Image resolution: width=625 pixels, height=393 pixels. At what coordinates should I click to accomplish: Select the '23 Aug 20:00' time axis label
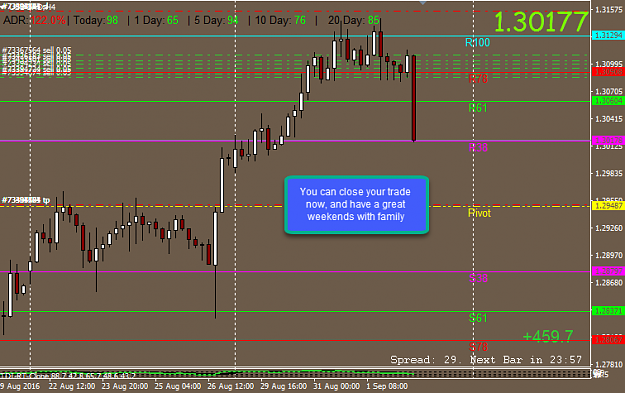(x=125, y=386)
